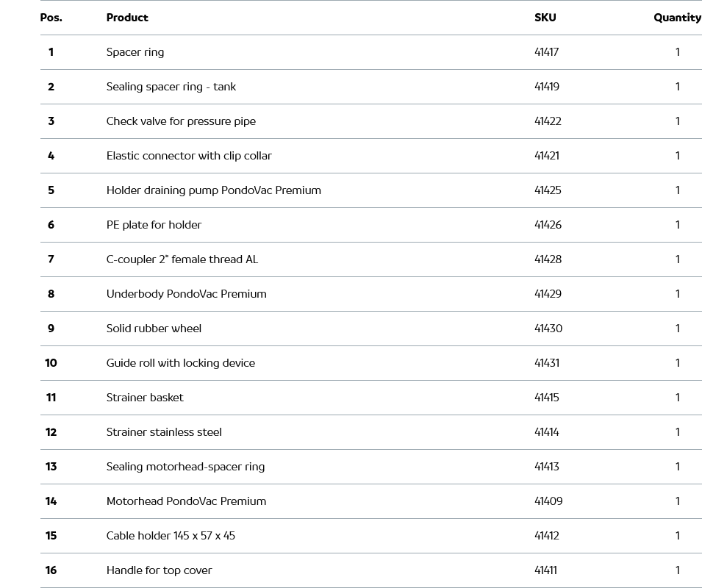Screen dimensions: 727x588
Task: Click the SKU column header
Action: point(545,18)
